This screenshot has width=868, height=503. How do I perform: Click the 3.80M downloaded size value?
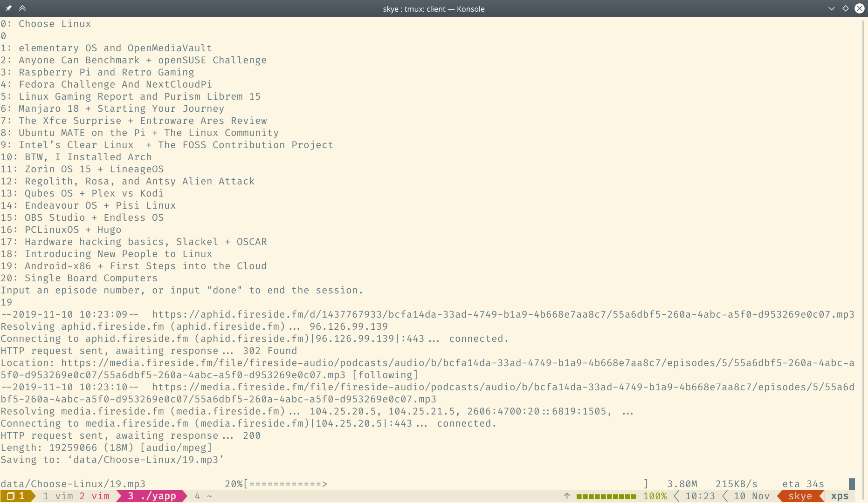(682, 484)
